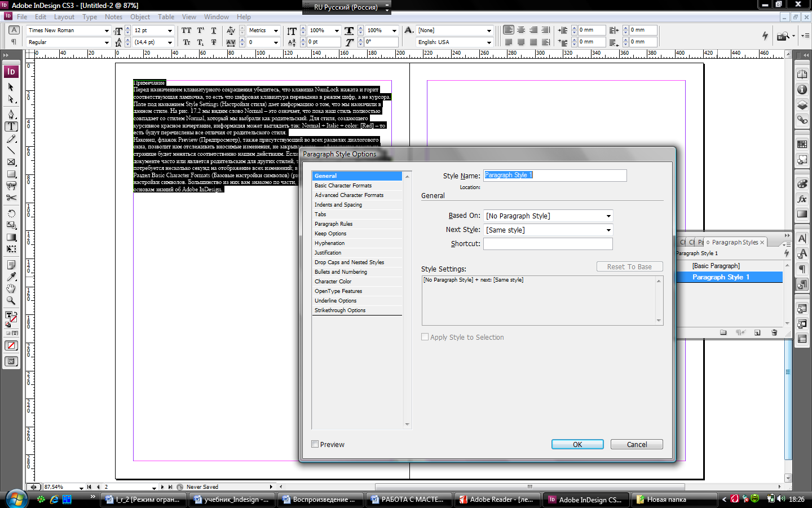The height and width of the screenshot is (508, 812).
Task: Open Windows Start orb
Action: pyautogui.click(x=17, y=499)
